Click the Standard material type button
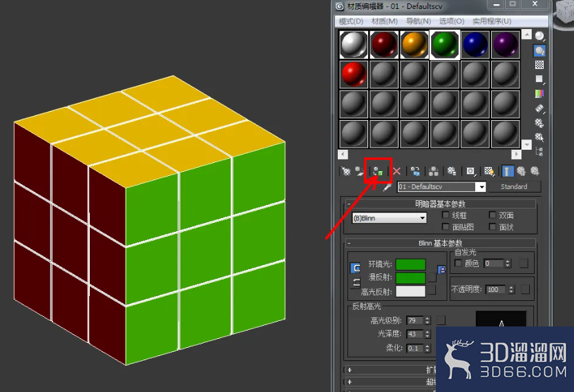The width and height of the screenshot is (574, 392). point(514,187)
